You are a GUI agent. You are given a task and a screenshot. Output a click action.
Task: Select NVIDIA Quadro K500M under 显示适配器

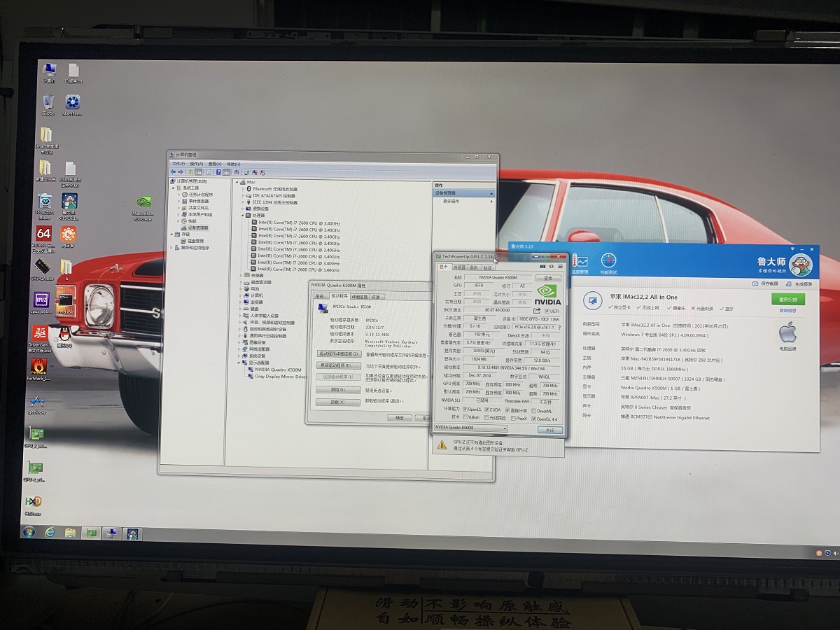[x=278, y=370]
